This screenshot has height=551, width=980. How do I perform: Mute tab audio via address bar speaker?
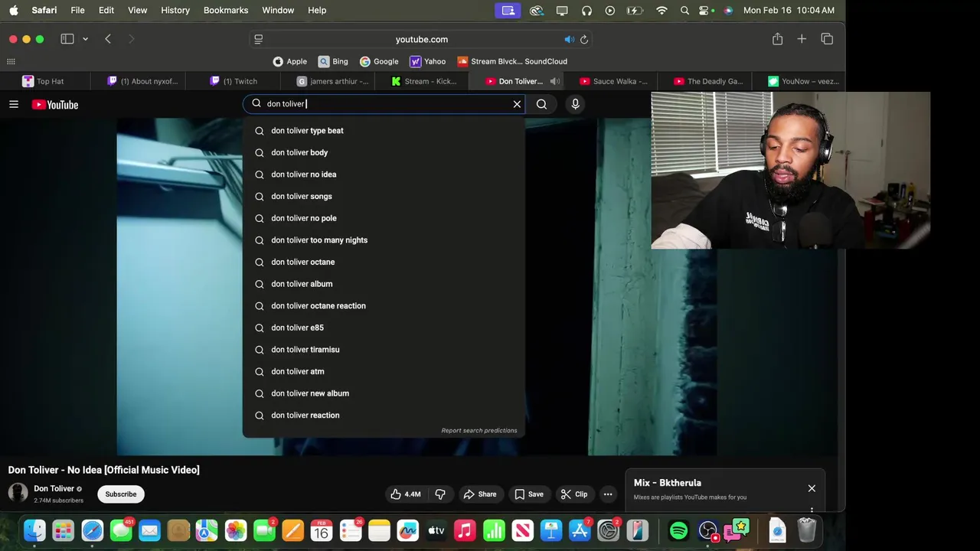click(569, 39)
